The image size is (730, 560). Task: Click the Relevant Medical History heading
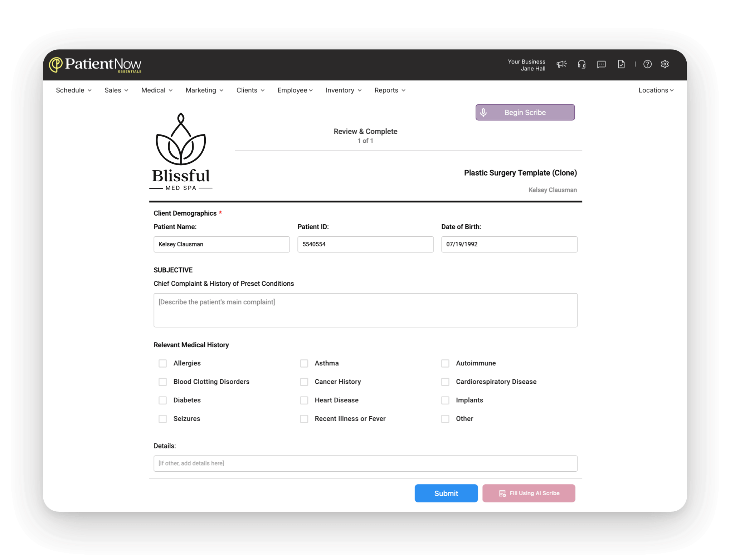[191, 345]
